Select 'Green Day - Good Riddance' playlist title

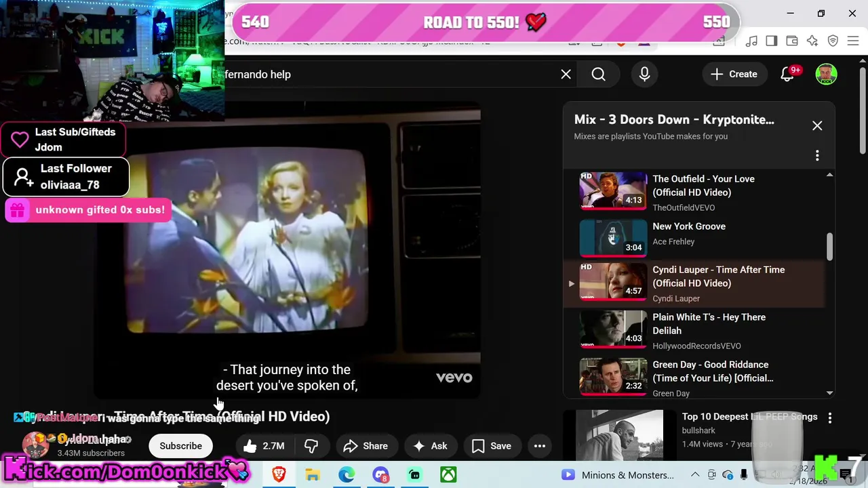click(713, 371)
